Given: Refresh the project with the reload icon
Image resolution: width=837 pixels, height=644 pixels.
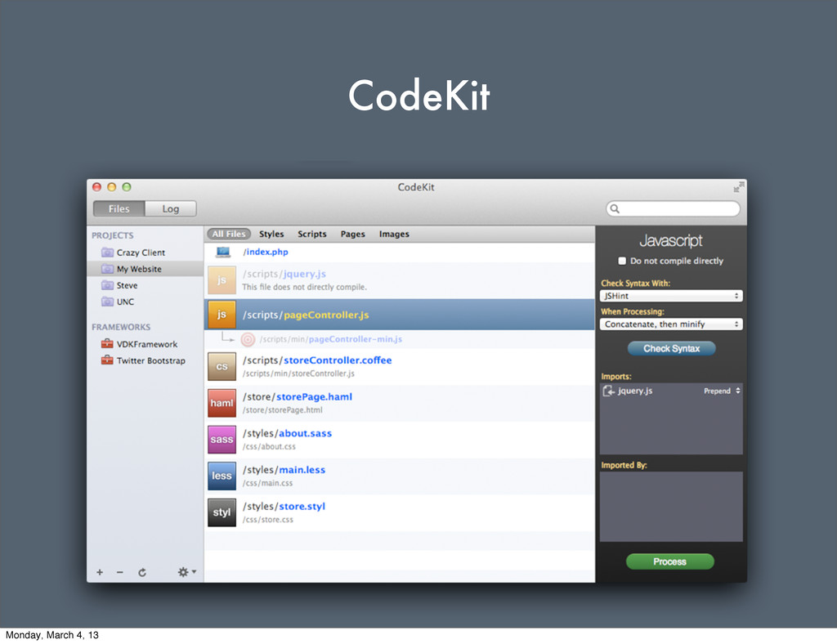Looking at the screenshot, I should pos(142,572).
